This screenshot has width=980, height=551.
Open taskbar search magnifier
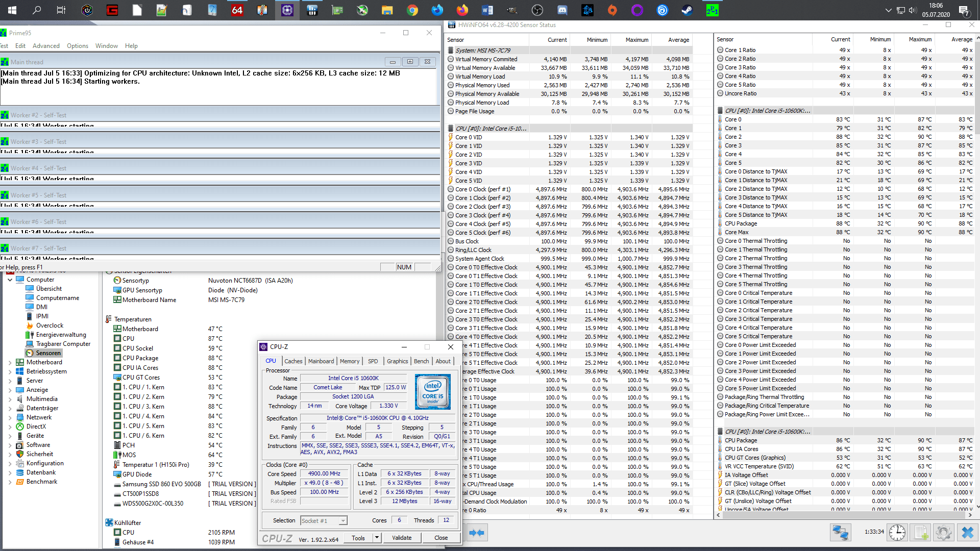click(37, 10)
